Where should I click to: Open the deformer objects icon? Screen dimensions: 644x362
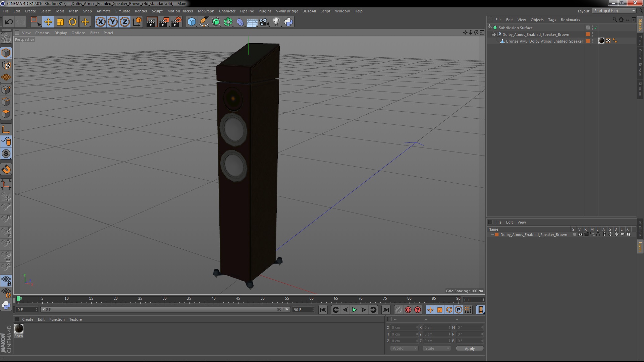click(240, 22)
